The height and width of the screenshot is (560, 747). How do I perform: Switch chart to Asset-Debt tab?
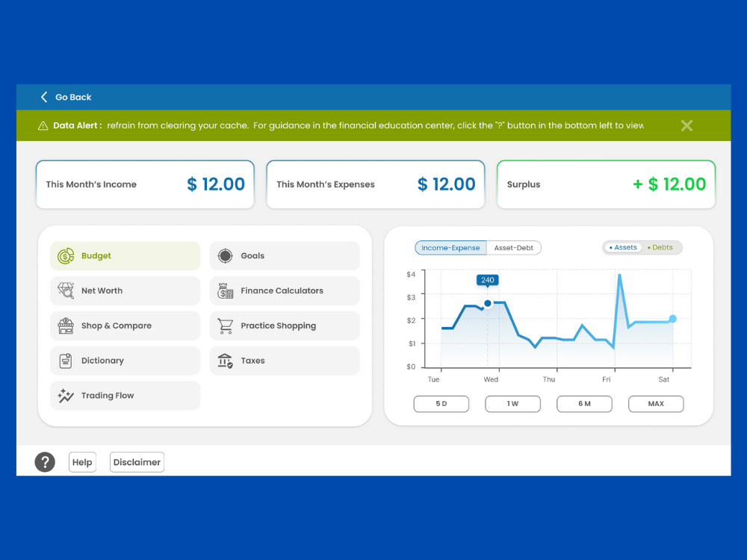coord(514,248)
